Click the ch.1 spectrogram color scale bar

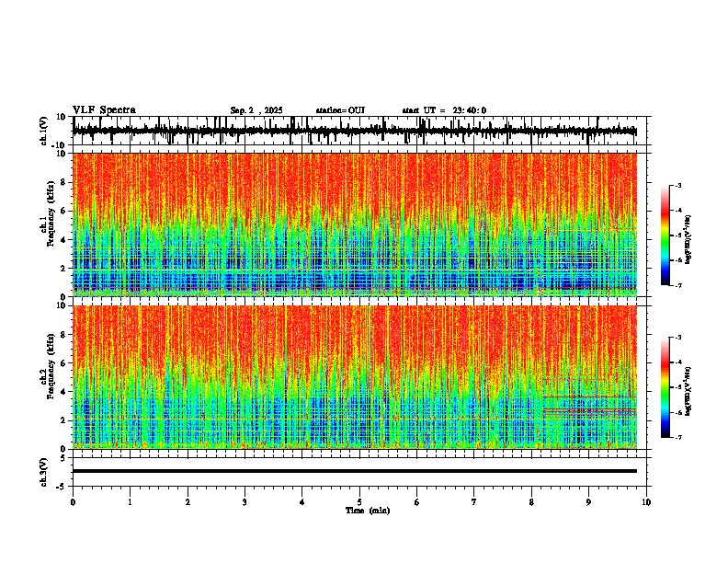tap(665, 236)
